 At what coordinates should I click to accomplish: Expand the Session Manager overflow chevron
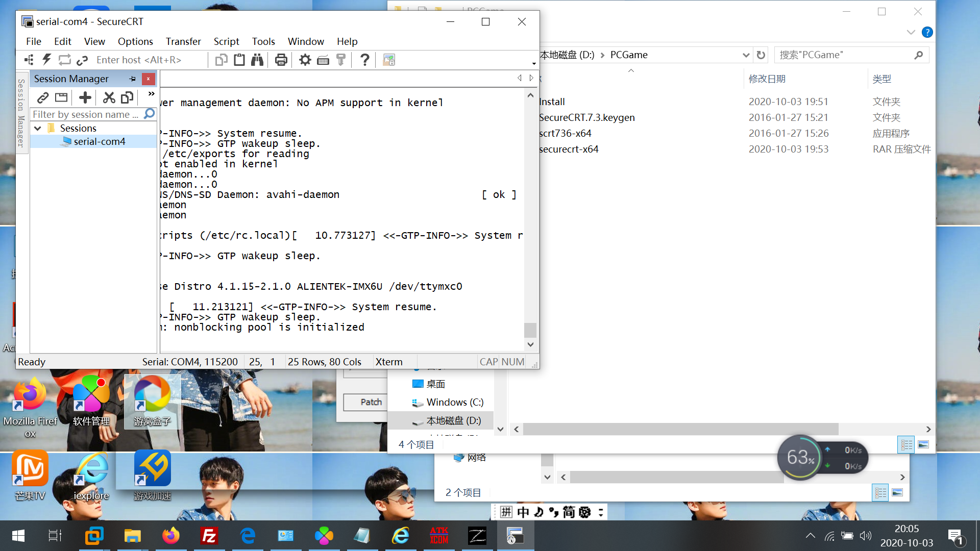(x=151, y=93)
